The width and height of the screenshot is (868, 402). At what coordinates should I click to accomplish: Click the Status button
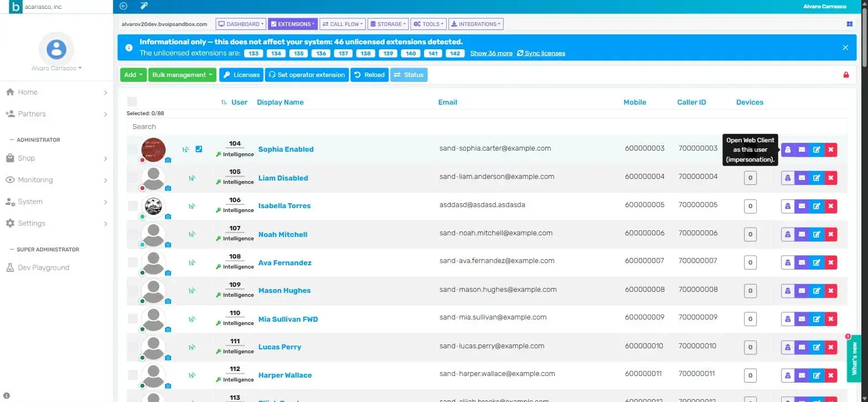point(409,75)
